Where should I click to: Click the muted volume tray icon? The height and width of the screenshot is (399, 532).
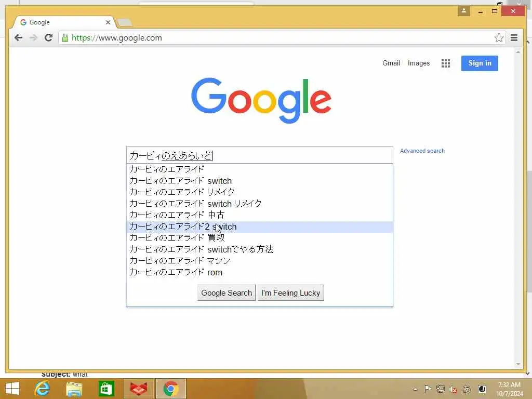click(453, 389)
